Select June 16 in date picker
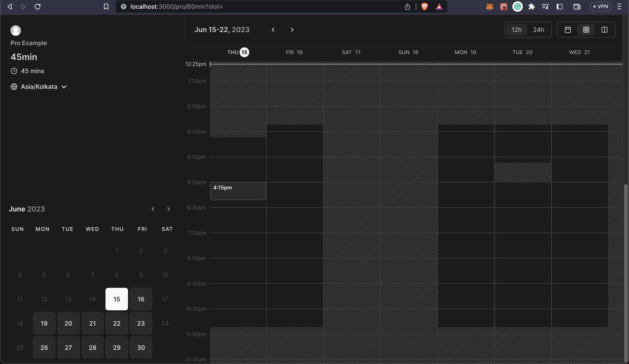629x364 pixels. coord(141,299)
